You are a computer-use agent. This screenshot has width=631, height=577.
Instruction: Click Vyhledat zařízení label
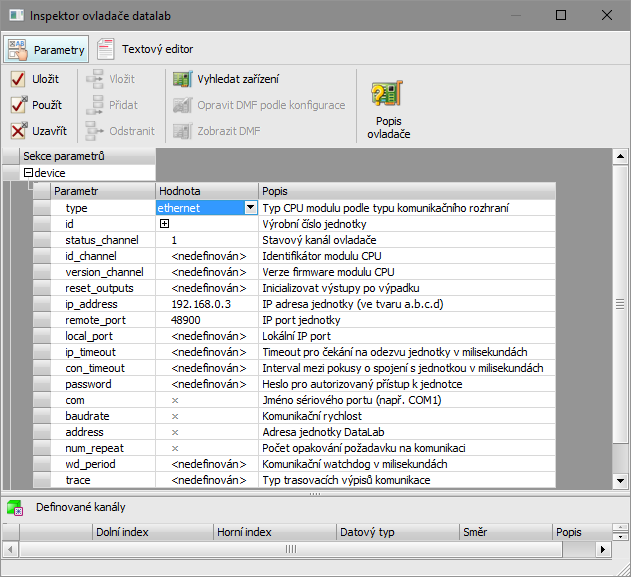(238, 79)
